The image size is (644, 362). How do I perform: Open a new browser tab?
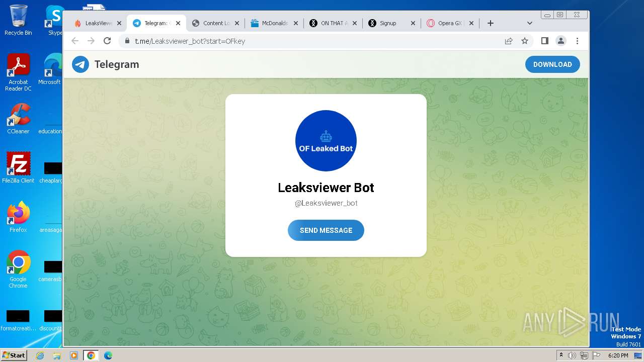pyautogui.click(x=491, y=23)
